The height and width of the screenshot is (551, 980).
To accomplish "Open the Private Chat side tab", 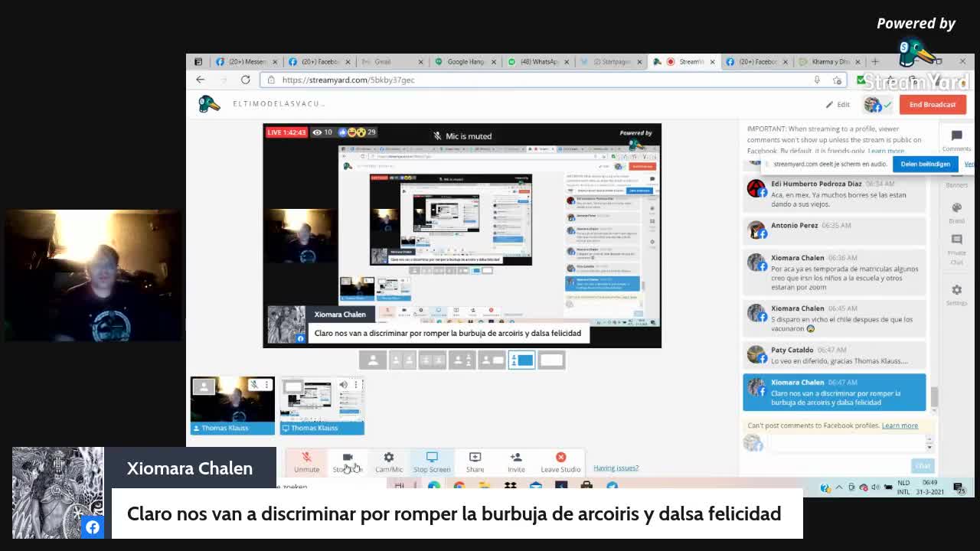I will [956, 250].
